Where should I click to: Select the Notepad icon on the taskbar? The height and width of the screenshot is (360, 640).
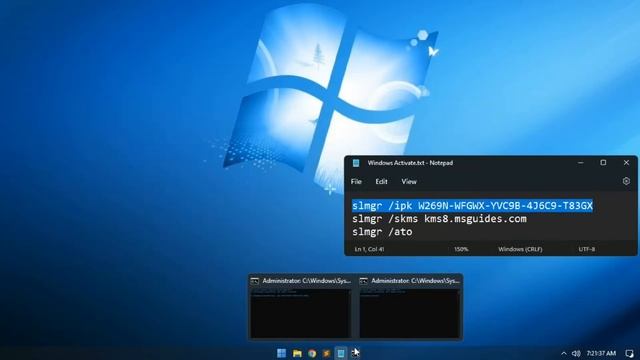click(x=341, y=353)
